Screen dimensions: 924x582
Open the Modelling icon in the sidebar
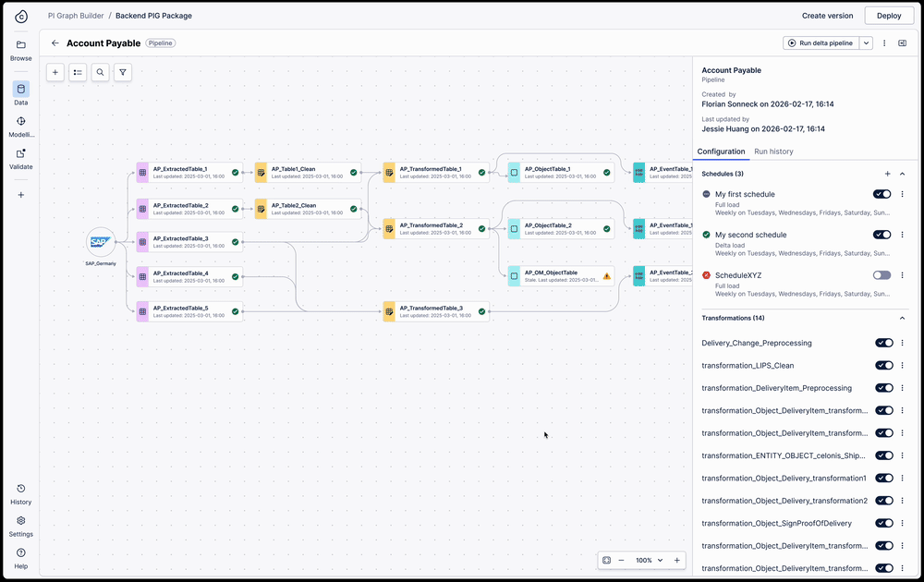20,122
